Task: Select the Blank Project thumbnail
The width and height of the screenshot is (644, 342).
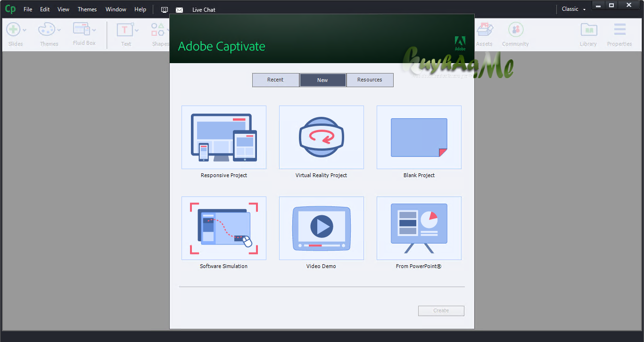Action: [x=419, y=137]
